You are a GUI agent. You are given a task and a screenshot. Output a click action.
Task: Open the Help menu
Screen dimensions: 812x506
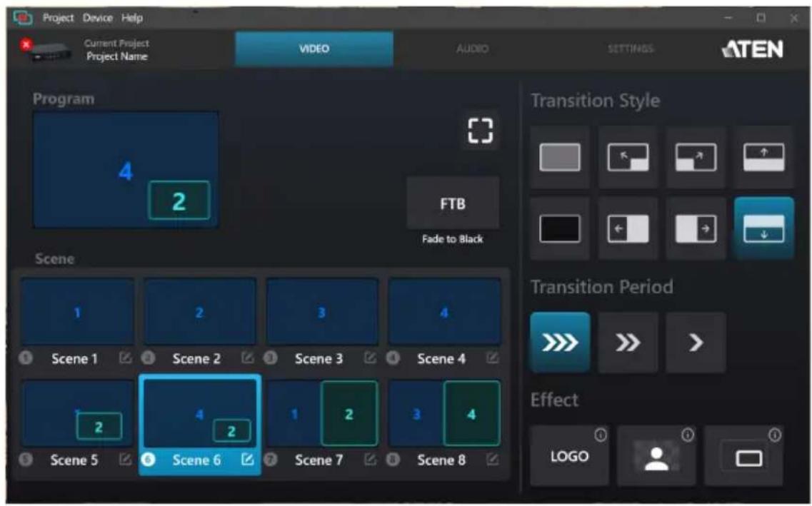(x=132, y=18)
